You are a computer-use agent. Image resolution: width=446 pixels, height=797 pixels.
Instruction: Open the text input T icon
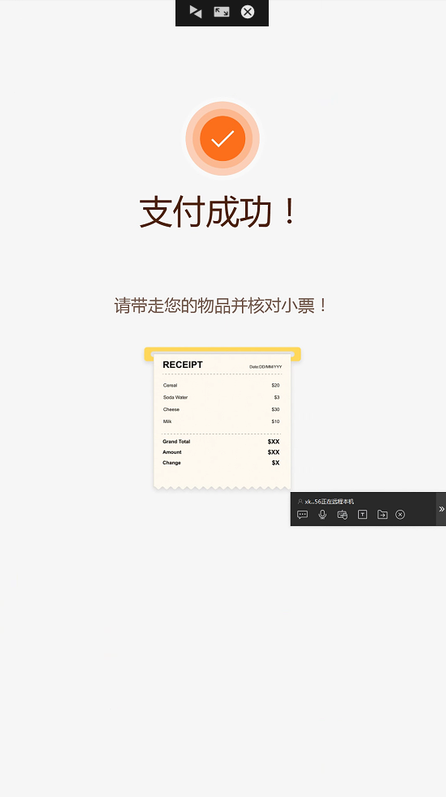(x=362, y=514)
